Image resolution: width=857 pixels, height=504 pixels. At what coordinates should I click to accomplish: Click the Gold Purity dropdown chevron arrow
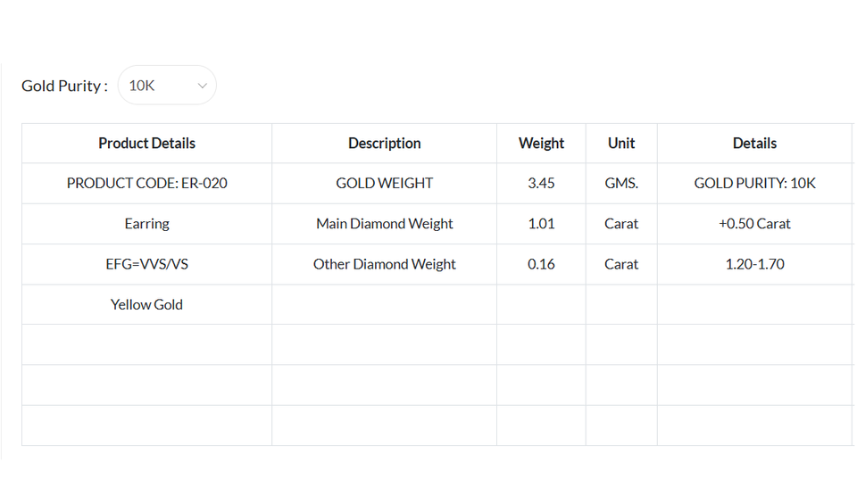coord(203,86)
